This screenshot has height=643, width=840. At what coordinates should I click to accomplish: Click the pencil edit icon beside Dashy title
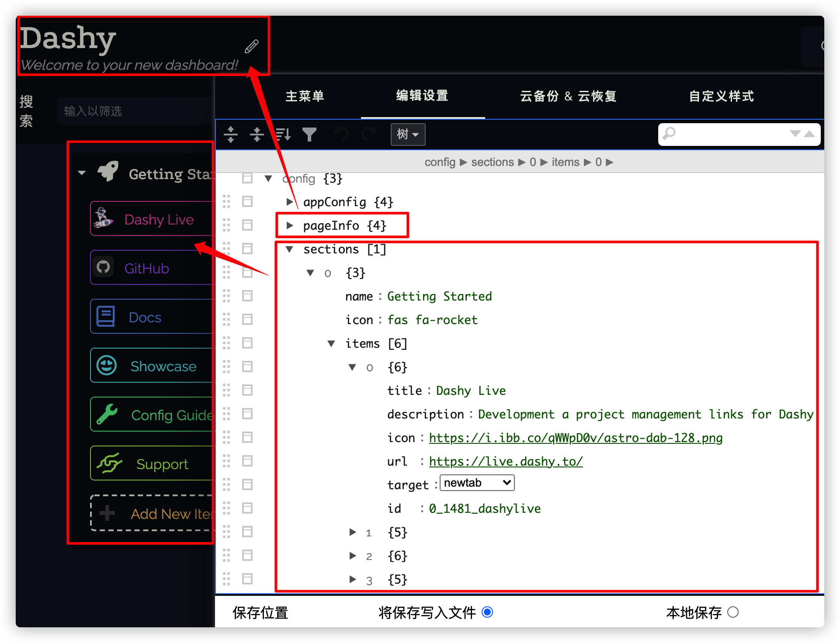pyautogui.click(x=251, y=46)
